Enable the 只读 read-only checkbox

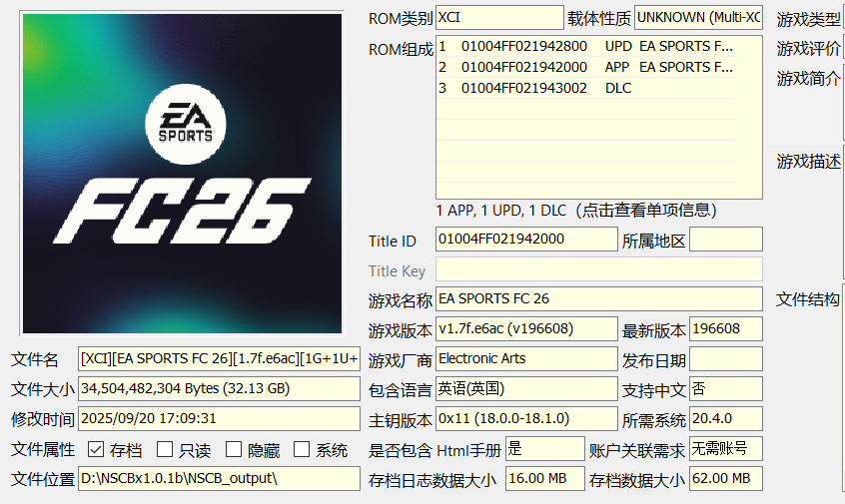[163, 449]
